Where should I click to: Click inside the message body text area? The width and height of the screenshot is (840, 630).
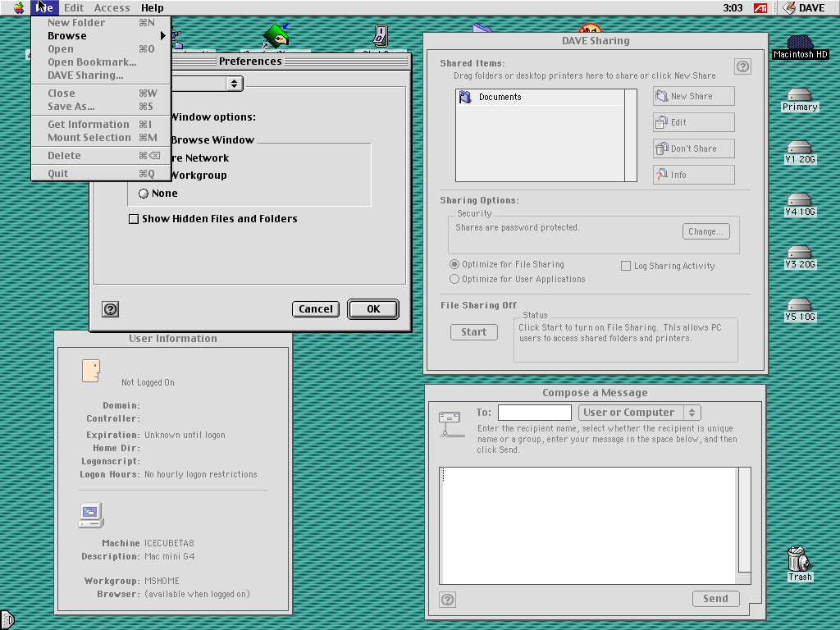click(589, 526)
